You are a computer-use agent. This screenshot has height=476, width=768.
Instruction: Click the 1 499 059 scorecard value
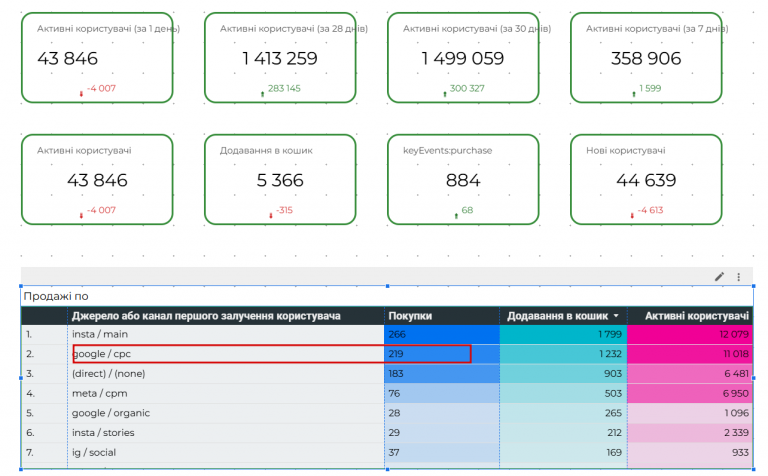tap(463, 58)
